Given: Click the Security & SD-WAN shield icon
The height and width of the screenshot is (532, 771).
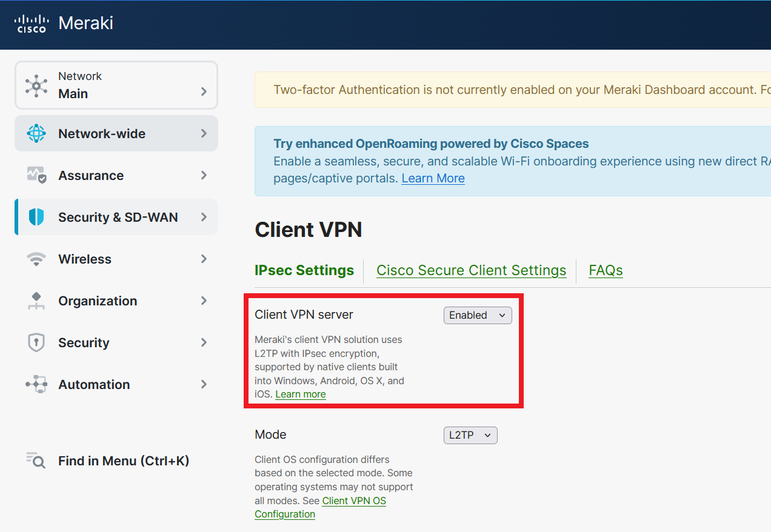Looking at the screenshot, I should click(x=36, y=217).
